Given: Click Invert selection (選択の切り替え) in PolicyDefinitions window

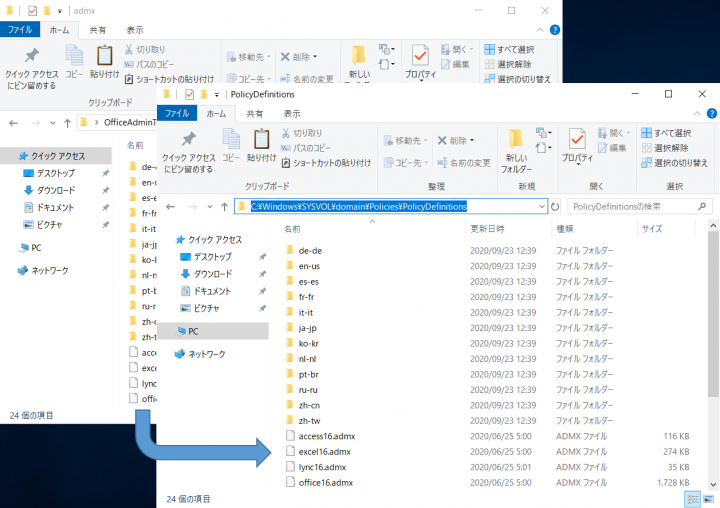Looking at the screenshot, I should click(675, 163).
